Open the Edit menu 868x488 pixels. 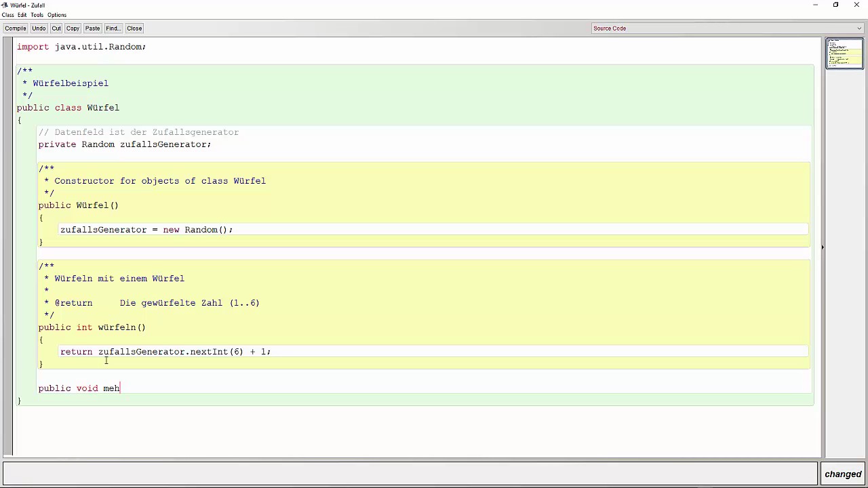[x=22, y=15]
